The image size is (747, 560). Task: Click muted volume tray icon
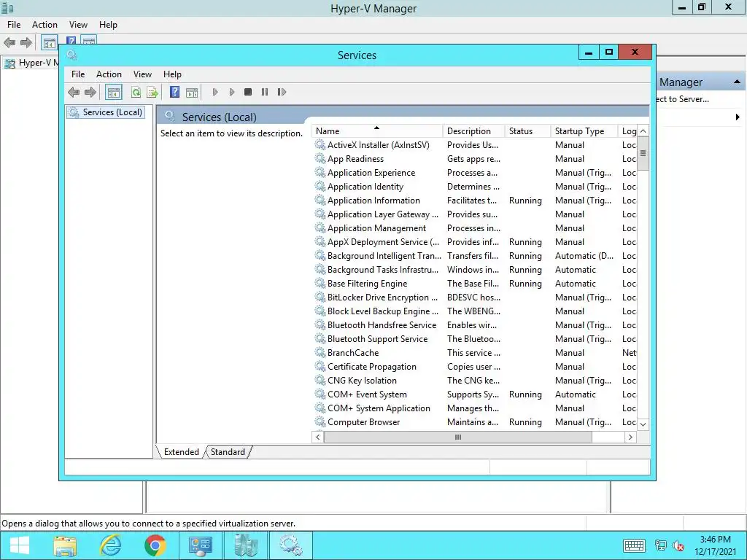coord(678,545)
